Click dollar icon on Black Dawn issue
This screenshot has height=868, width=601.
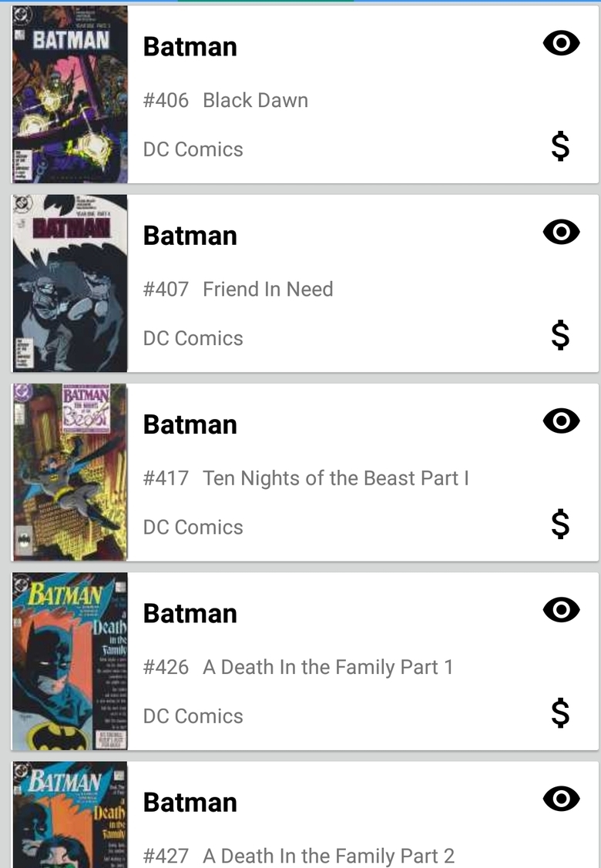tap(561, 146)
